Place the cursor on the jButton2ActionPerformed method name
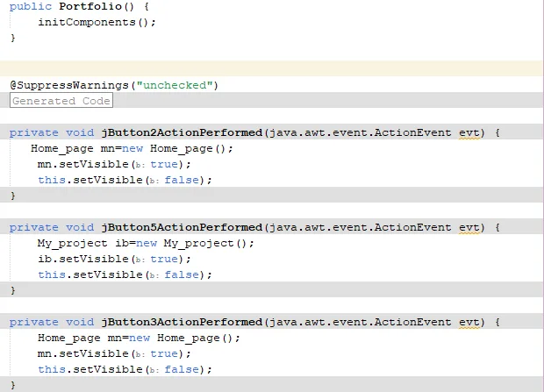Image resolution: width=544 pixels, height=392 pixels. pos(182,132)
